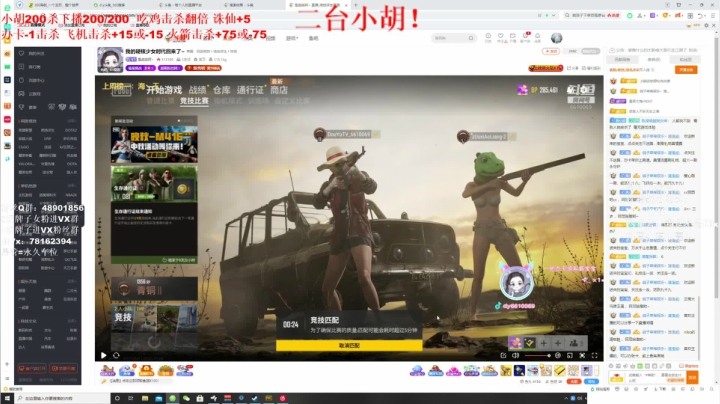Click the left sidebar button at bottom left
The width and height of the screenshot is (720, 404).
coord(32,369)
